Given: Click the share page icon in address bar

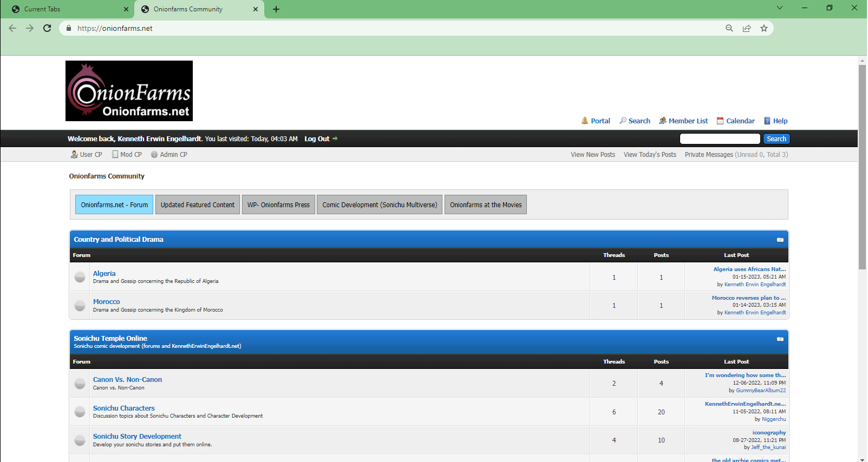Looking at the screenshot, I should click(747, 28).
